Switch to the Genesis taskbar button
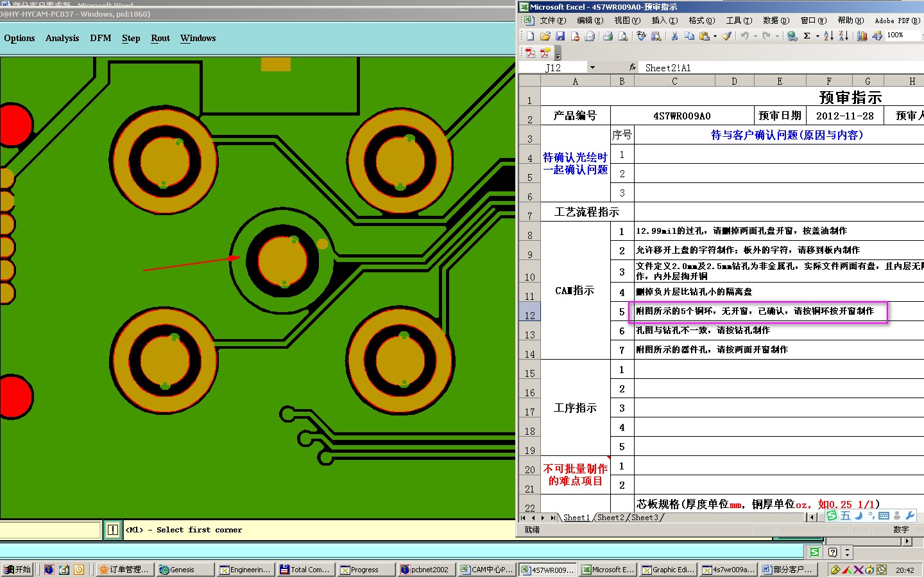924x578 pixels. (185, 570)
